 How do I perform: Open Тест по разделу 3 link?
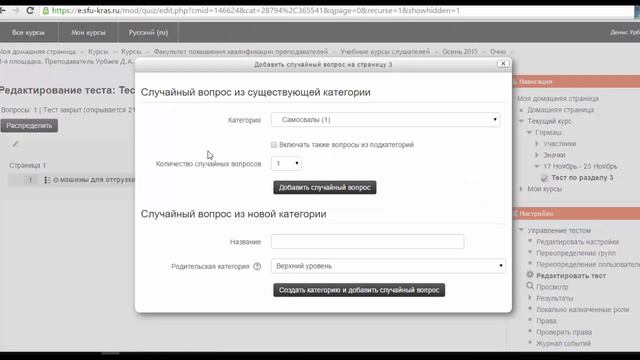[582, 178]
